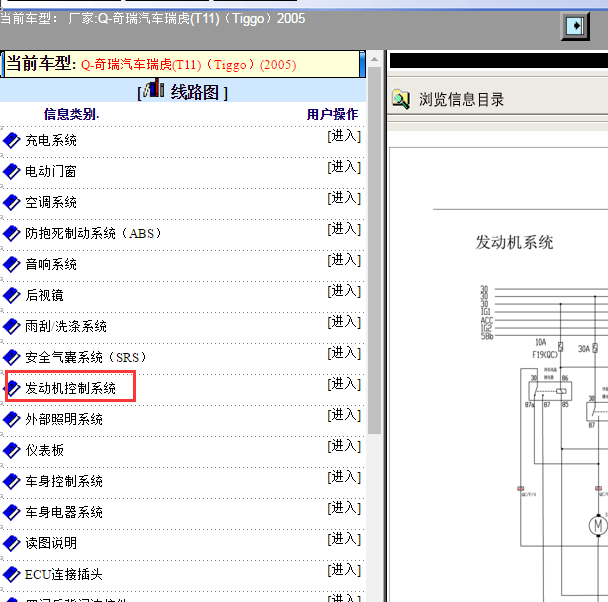608x602 pixels.
Task: Select the 后视镜 category text
Action: click(x=44, y=295)
